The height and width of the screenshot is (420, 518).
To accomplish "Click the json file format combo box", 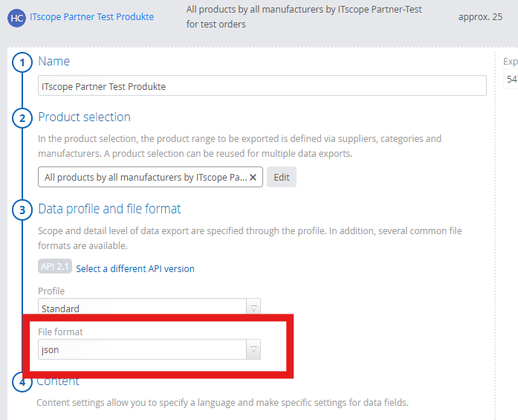I will 149,349.
